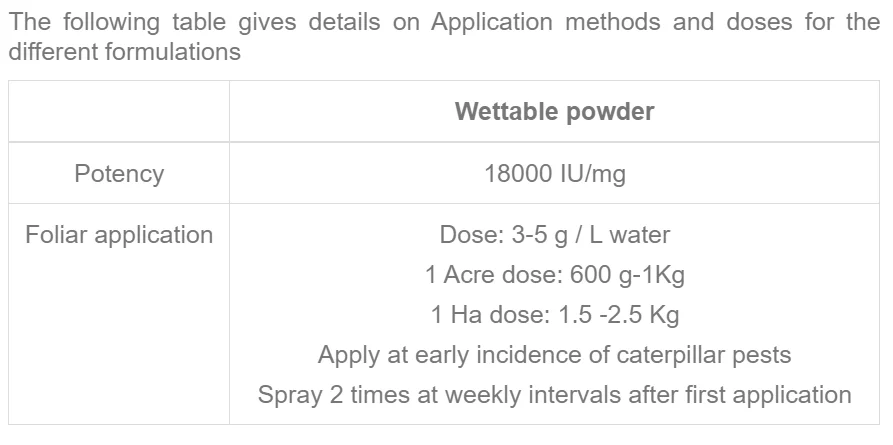
Task: Click the empty top-left table header cell
Action: [119, 112]
